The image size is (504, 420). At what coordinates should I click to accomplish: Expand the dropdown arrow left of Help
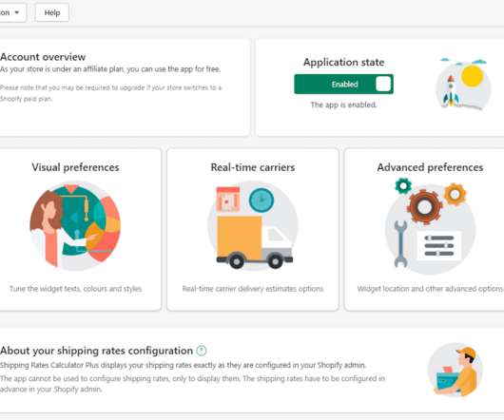(17, 12)
